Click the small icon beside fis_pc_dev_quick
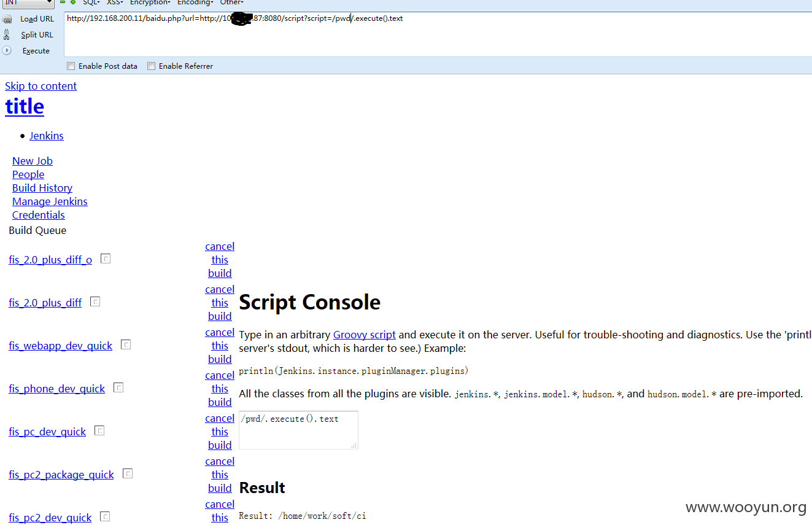 pos(99,430)
